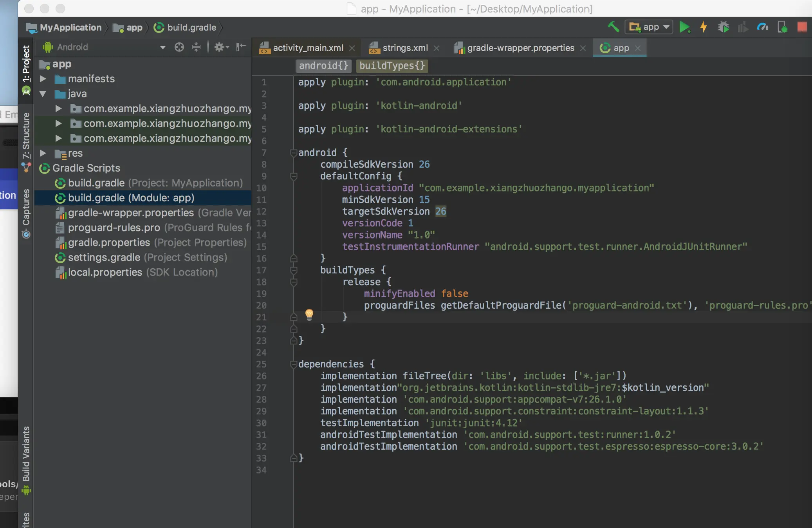Click the buildTypes{} breadcrumb
812x528 pixels.
pos(392,66)
